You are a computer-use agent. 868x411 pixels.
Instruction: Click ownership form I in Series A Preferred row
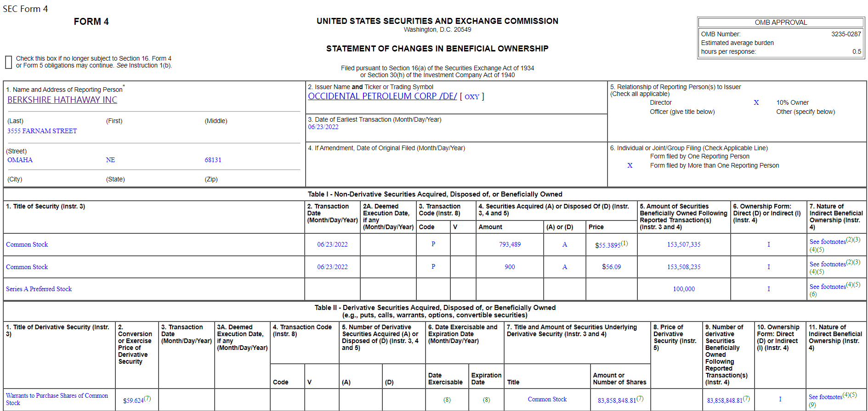(x=769, y=289)
